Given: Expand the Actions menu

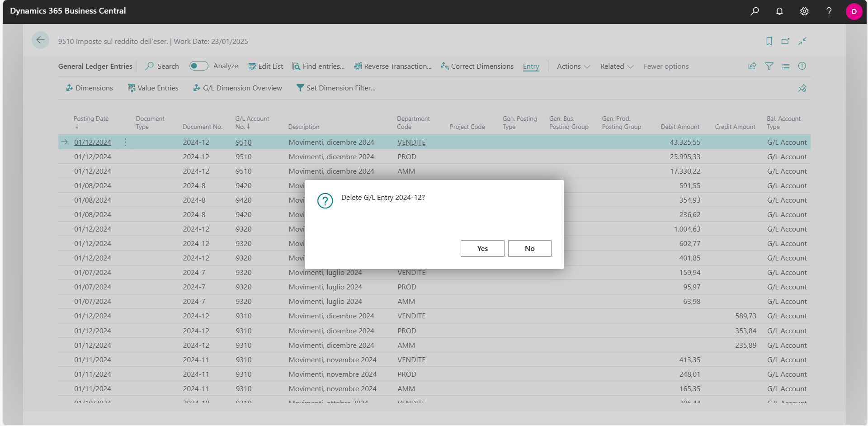Looking at the screenshot, I should coord(573,66).
